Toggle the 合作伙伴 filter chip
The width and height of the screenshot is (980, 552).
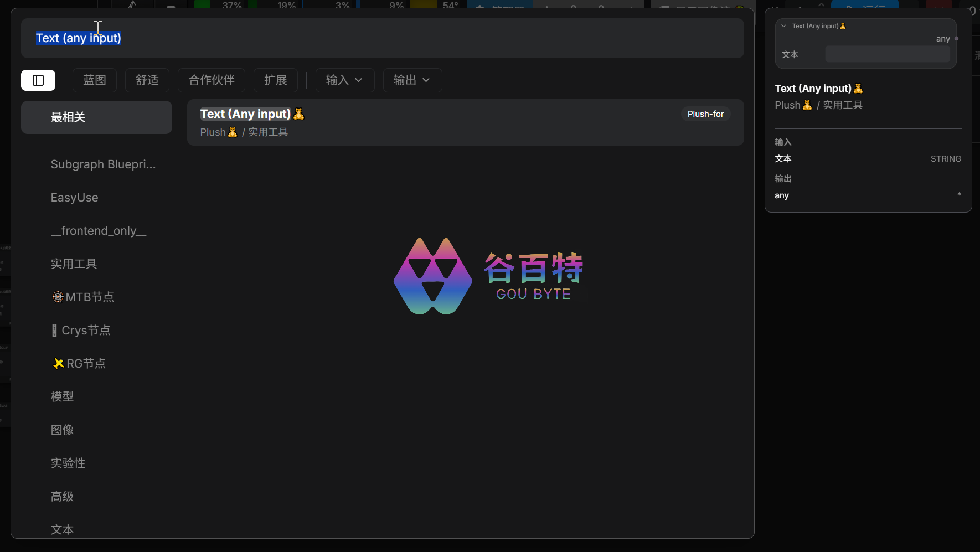(212, 80)
